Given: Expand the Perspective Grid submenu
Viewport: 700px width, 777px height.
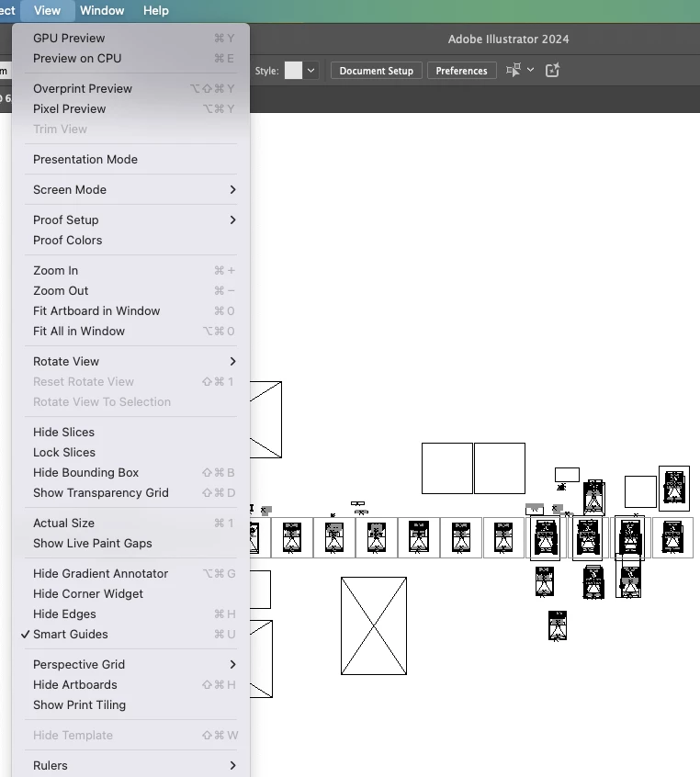Looking at the screenshot, I should pos(130,665).
